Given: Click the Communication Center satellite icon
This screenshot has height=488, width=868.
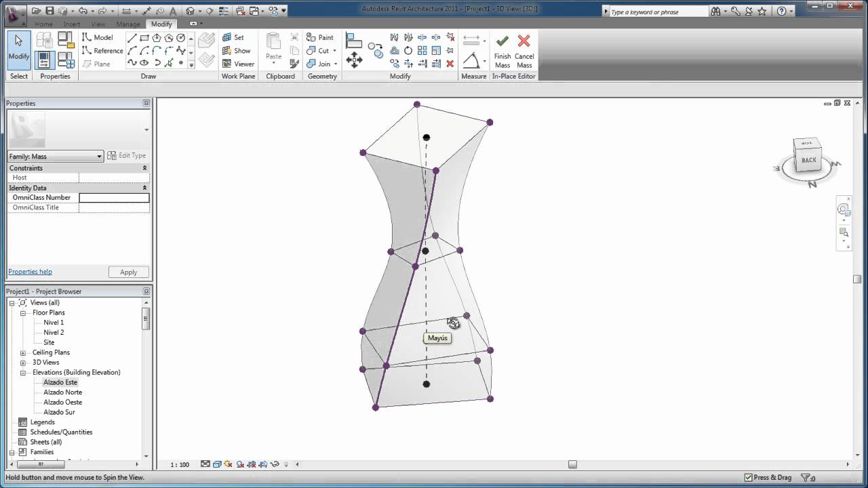Looking at the screenshot, I should coord(748,12).
